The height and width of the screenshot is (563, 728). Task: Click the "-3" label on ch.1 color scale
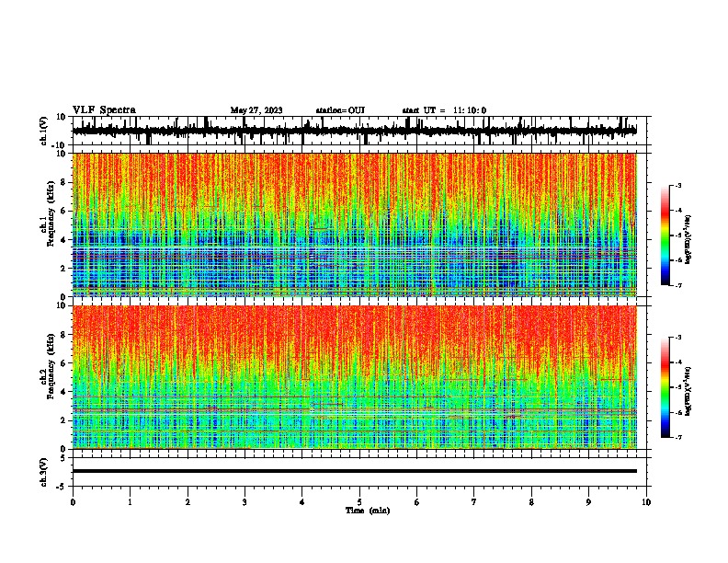click(678, 185)
